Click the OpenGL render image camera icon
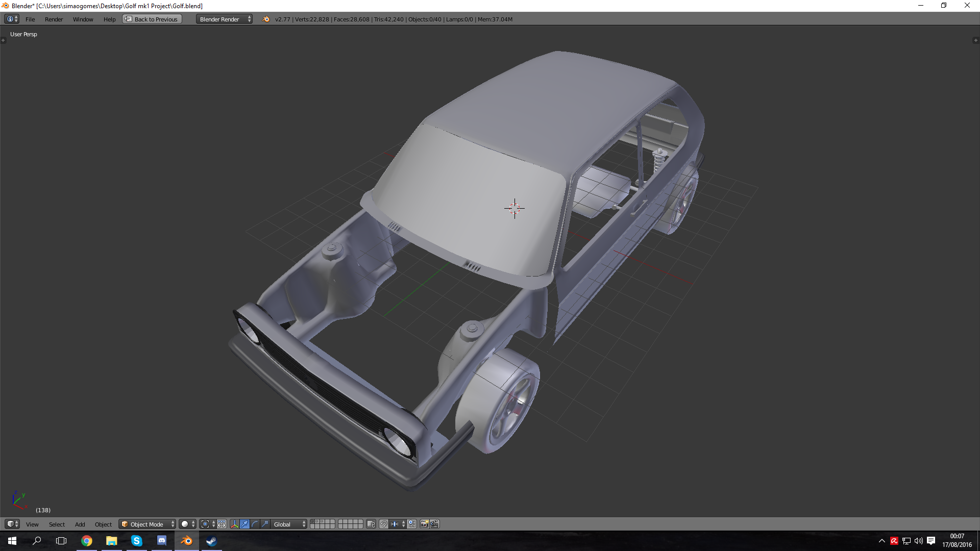The image size is (980, 551). (424, 524)
